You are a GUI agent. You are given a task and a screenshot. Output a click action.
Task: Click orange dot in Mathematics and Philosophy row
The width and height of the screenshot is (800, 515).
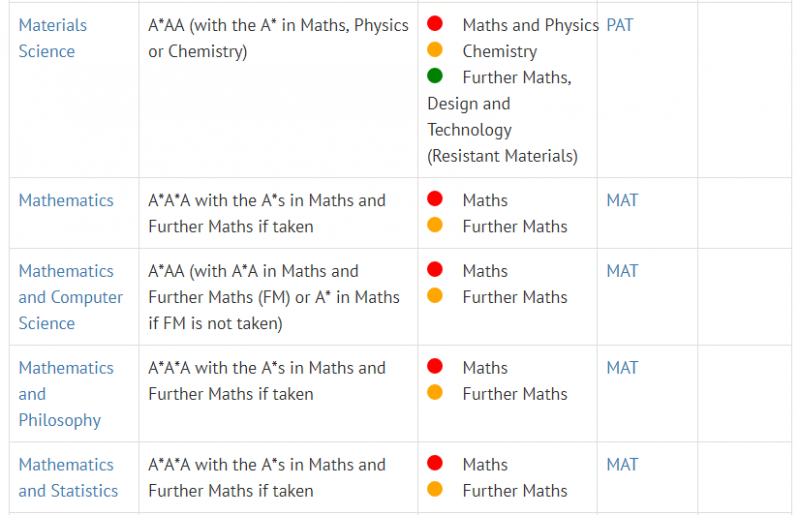435,392
